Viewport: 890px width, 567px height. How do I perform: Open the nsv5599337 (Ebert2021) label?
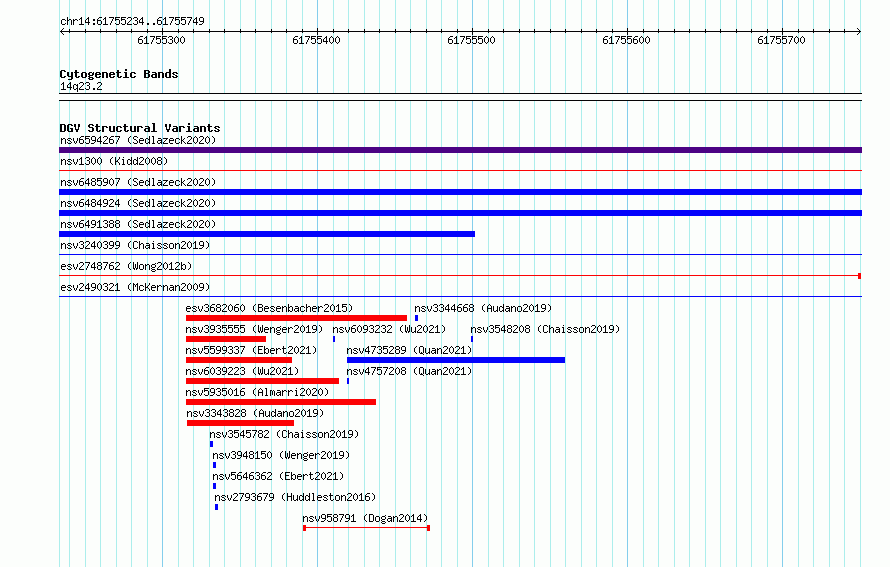click(x=251, y=350)
